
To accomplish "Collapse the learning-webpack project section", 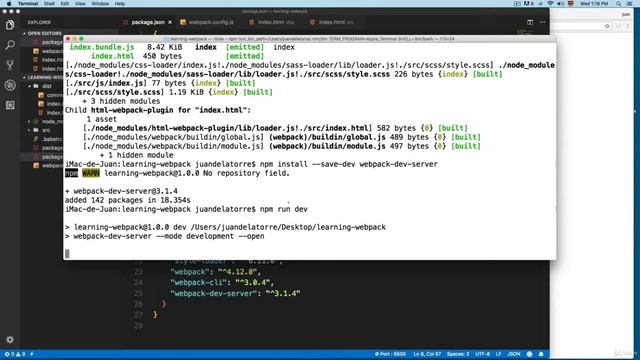I will [x=43, y=77].
